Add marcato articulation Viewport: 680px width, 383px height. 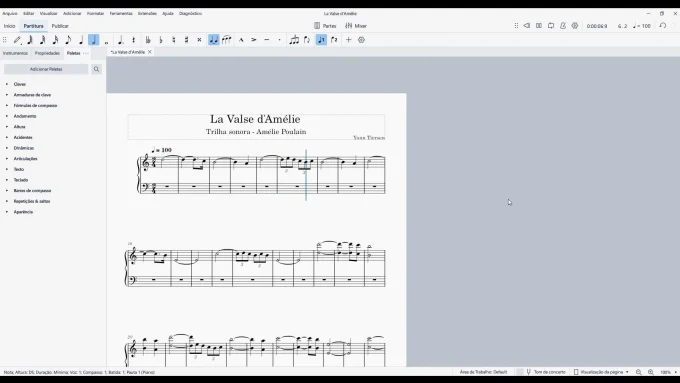point(241,40)
